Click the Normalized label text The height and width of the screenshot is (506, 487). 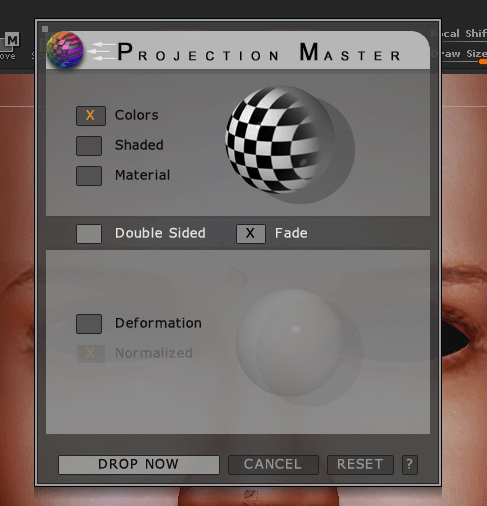click(154, 353)
